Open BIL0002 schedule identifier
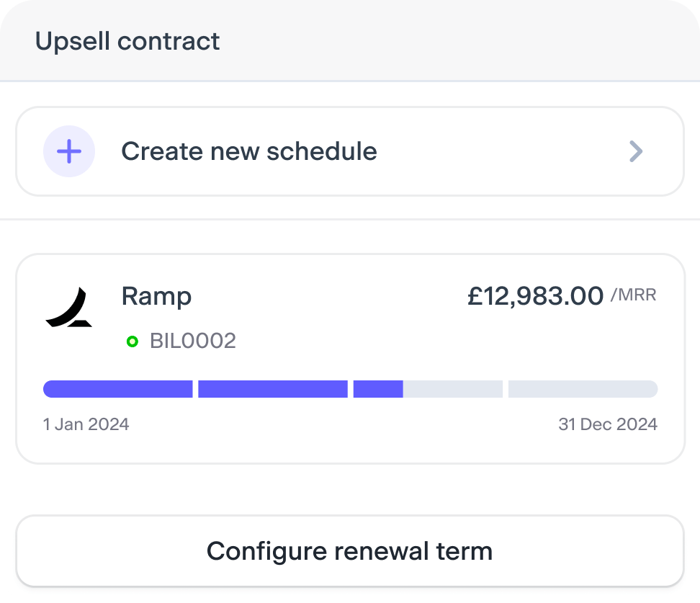Viewport: 700px width, 603px height. [192, 341]
